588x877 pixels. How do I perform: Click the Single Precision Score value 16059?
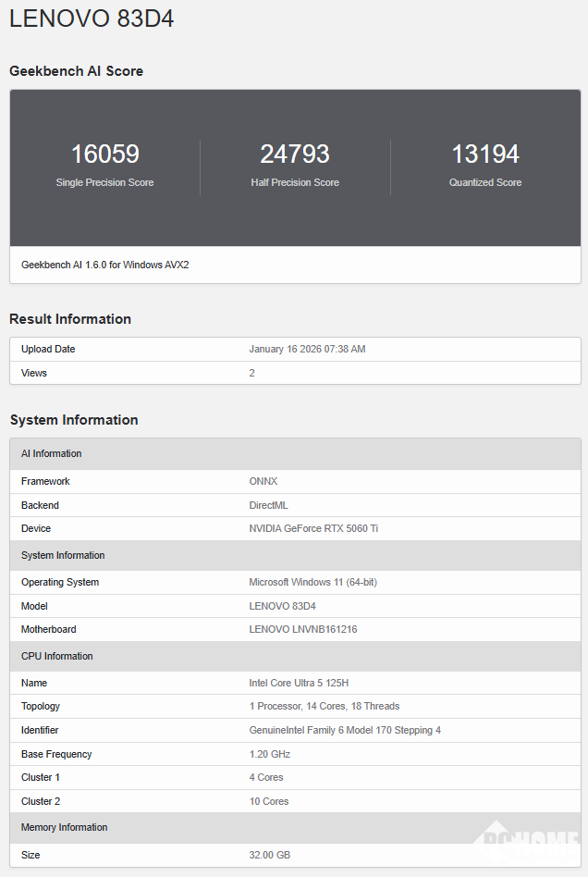pos(104,154)
